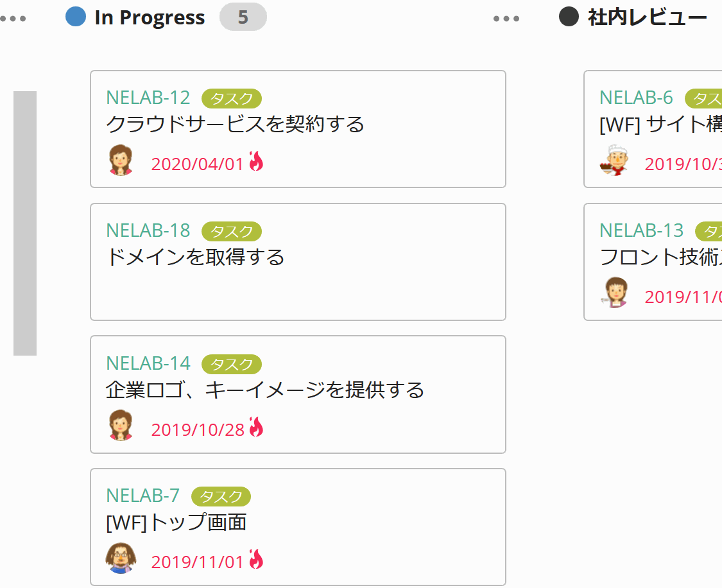The width and height of the screenshot is (722, 588).
Task: Click overdue flame icon on NELAB-12
Action: pos(256,161)
